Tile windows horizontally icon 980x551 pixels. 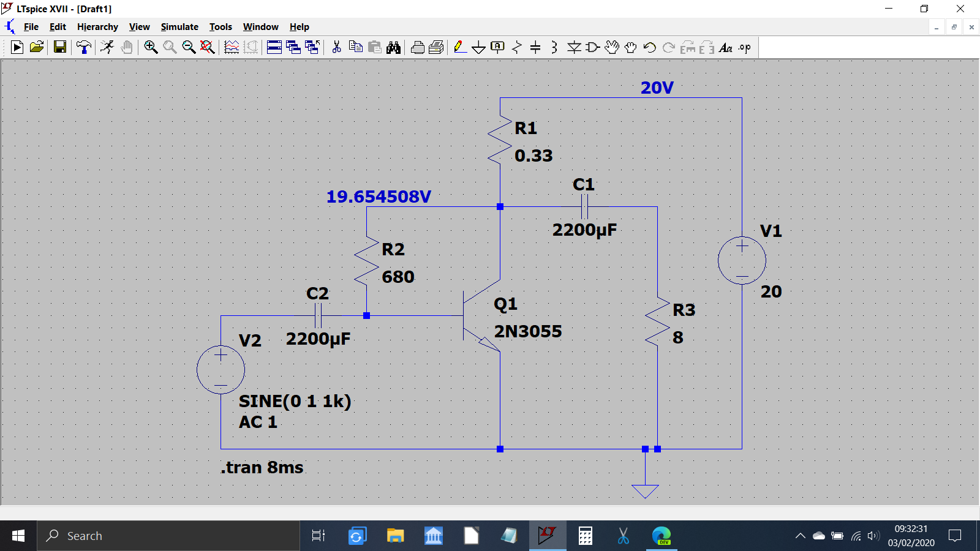click(274, 47)
